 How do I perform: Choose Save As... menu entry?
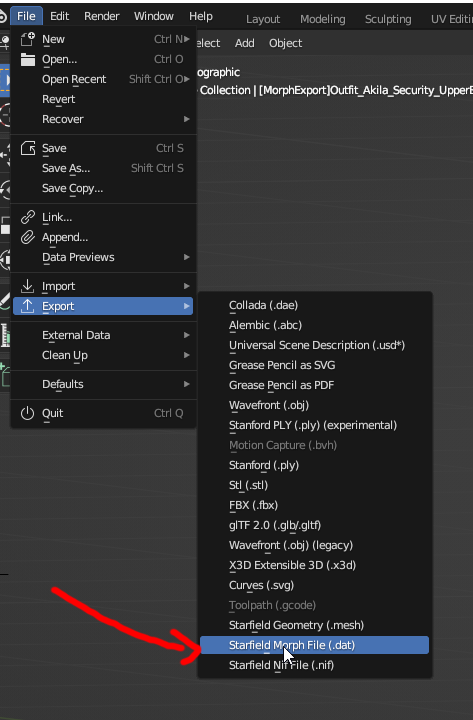coord(103,168)
